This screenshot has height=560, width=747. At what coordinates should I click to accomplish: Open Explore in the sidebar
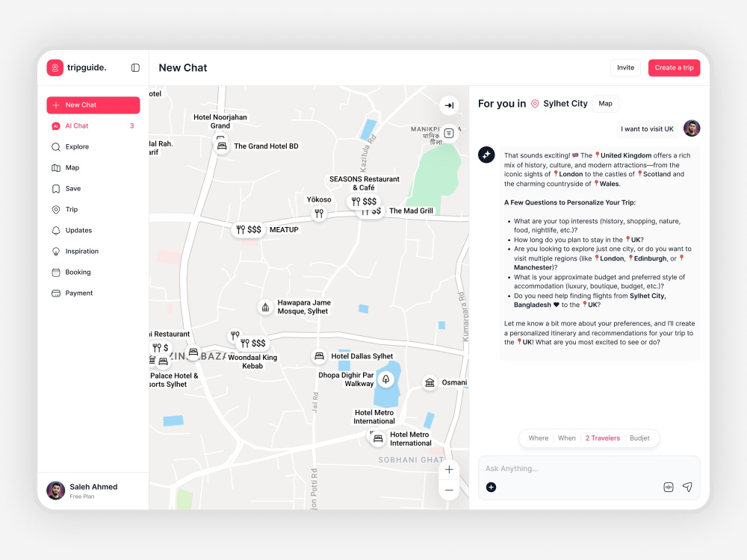(x=93, y=146)
